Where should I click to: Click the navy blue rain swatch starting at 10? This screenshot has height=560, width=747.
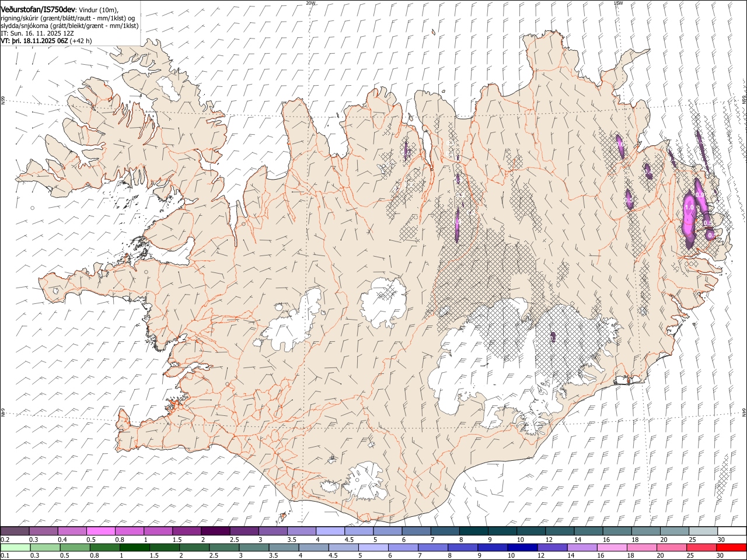click(x=522, y=548)
